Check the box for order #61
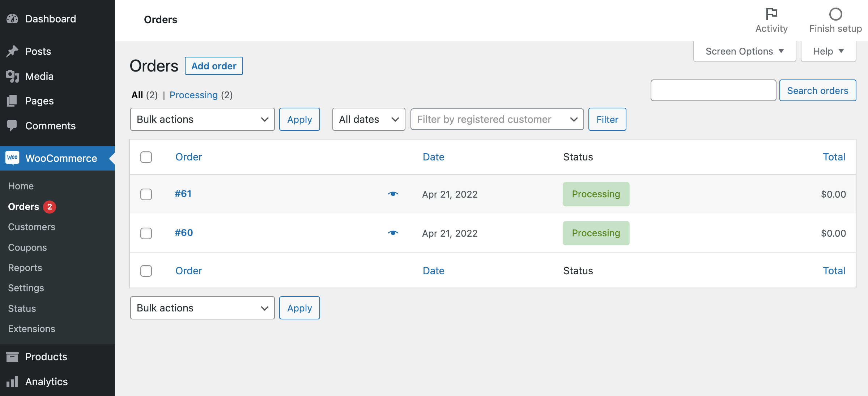This screenshot has width=868, height=396. coord(146,194)
